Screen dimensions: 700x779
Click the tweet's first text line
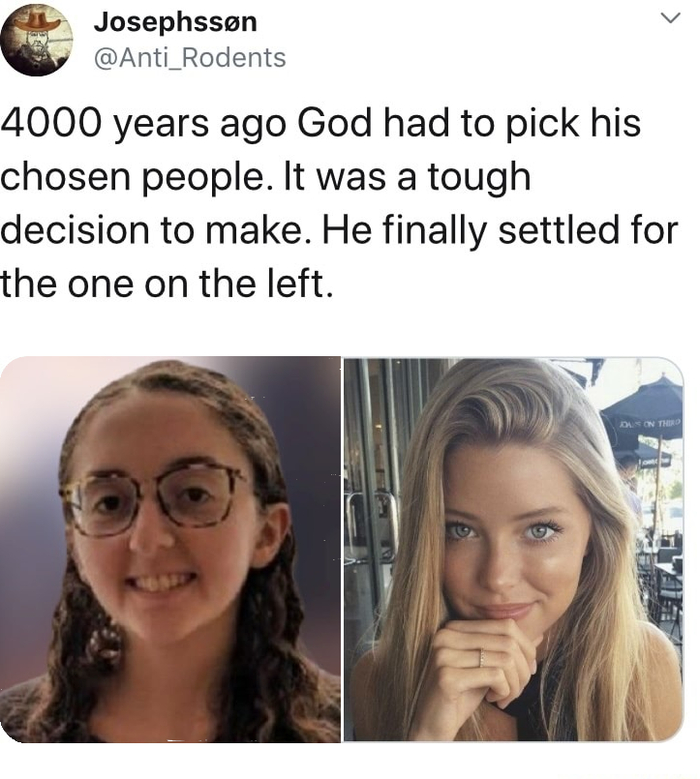pos(321,123)
